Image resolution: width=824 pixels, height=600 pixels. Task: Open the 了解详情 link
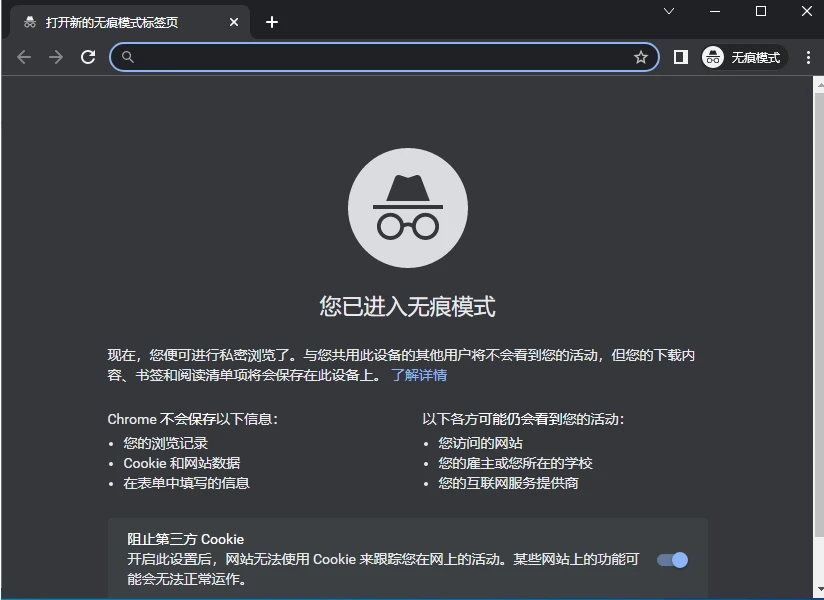[x=419, y=375]
